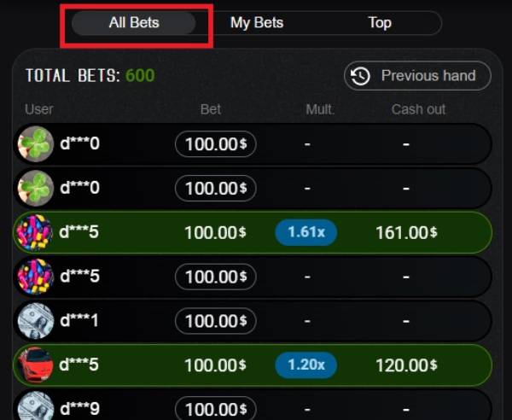Click the 161.00$ cash out value
Image resolution: width=512 pixels, height=420 pixels.
406,233
